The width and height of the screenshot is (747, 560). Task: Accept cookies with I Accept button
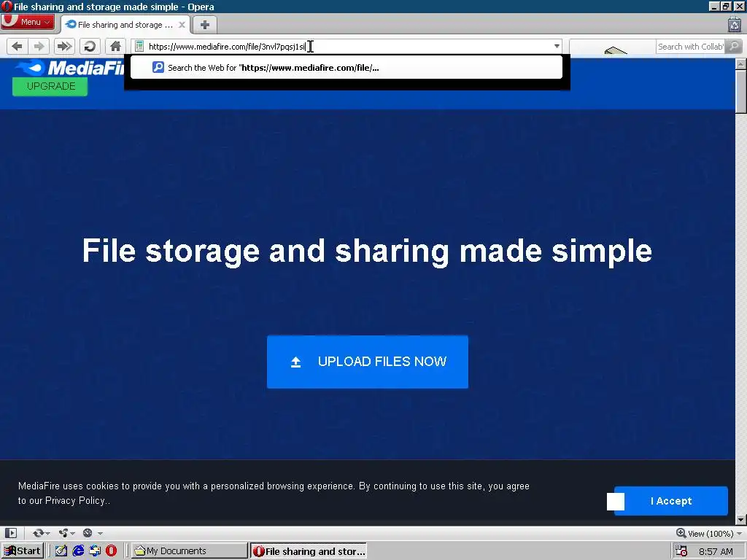tap(671, 501)
